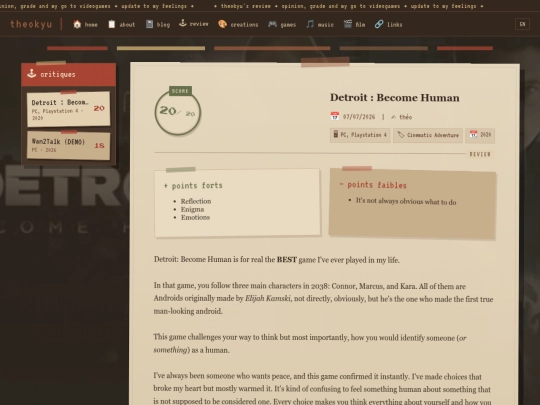Click the palette icon next to creations
540x405 pixels.
[x=222, y=24]
